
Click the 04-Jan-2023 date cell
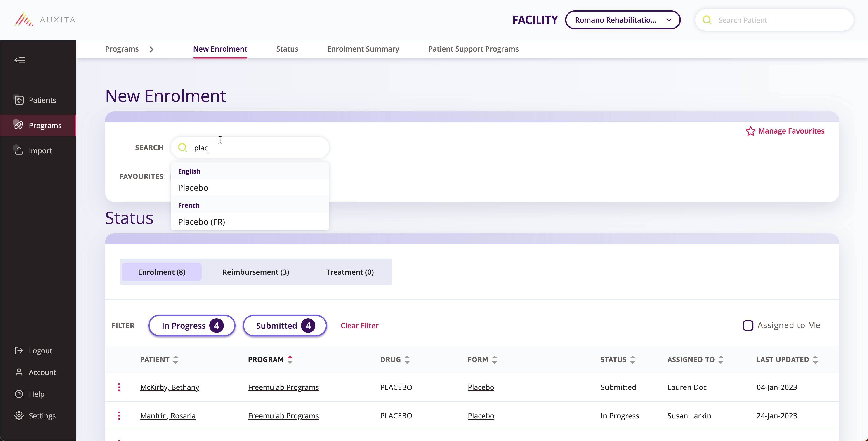[x=777, y=387]
